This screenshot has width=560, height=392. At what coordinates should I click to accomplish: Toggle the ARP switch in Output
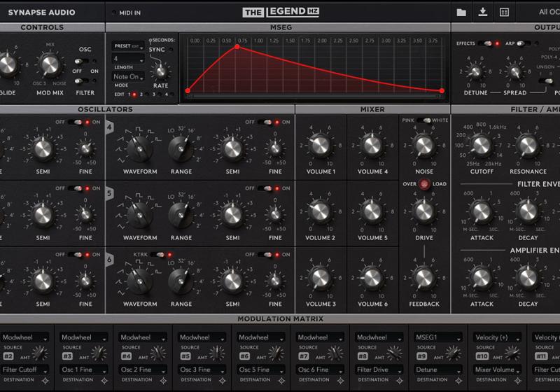pos(523,43)
